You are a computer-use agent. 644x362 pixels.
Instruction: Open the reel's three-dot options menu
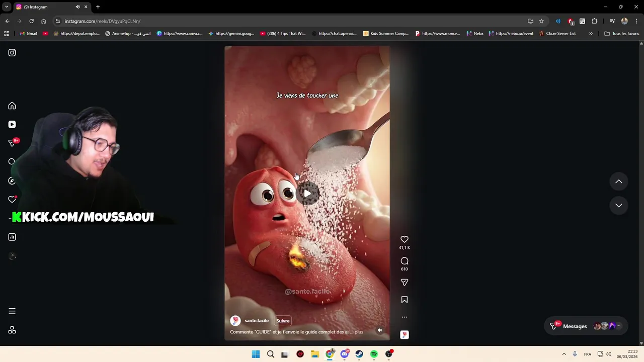(404, 317)
